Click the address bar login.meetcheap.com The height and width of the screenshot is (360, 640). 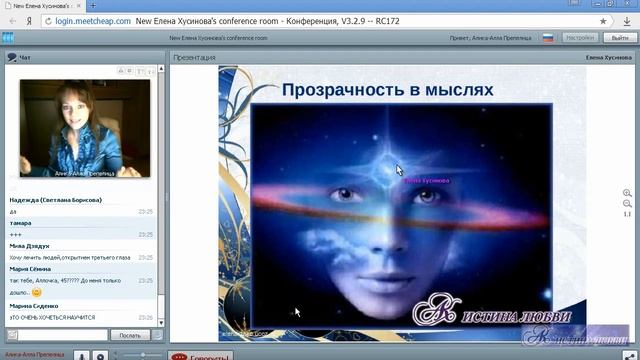coord(93,21)
